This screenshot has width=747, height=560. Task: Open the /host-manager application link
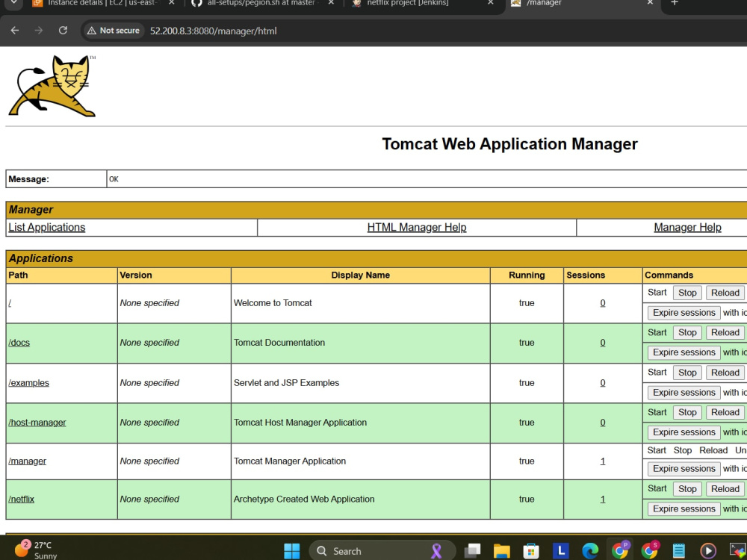point(37,423)
